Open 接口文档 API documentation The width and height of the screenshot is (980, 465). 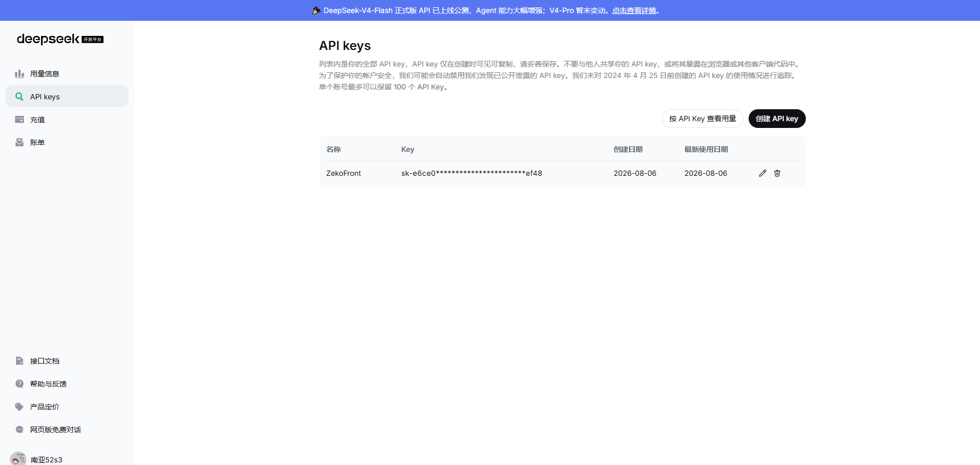click(67, 361)
